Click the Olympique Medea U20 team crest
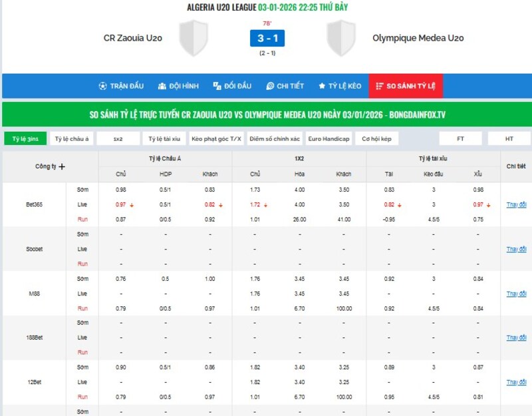This screenshot has width=532, height=416. click(x=342, y=38)
